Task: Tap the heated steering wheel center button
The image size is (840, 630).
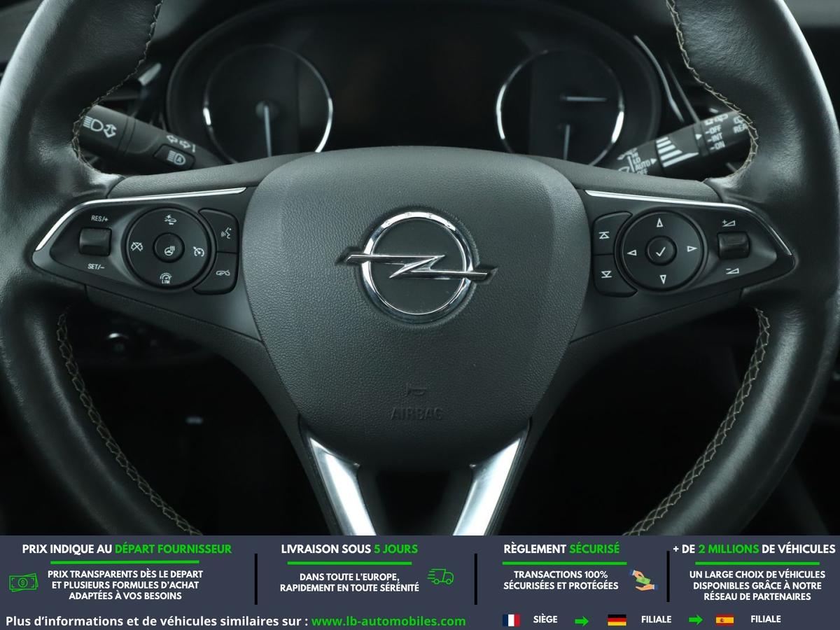Action: point(169,248)
